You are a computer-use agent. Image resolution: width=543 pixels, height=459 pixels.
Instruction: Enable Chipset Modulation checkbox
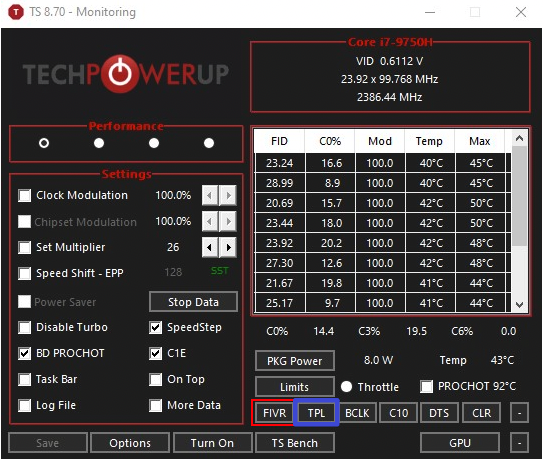[25, 221]
